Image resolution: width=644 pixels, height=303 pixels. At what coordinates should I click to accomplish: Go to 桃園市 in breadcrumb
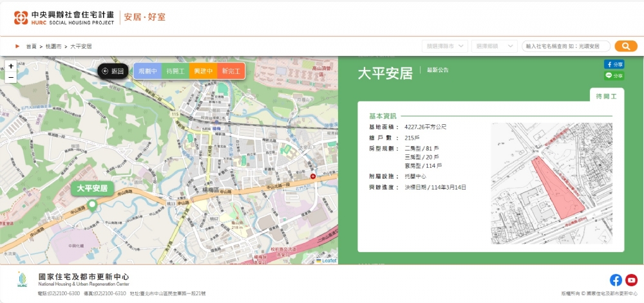pos(53,47)
